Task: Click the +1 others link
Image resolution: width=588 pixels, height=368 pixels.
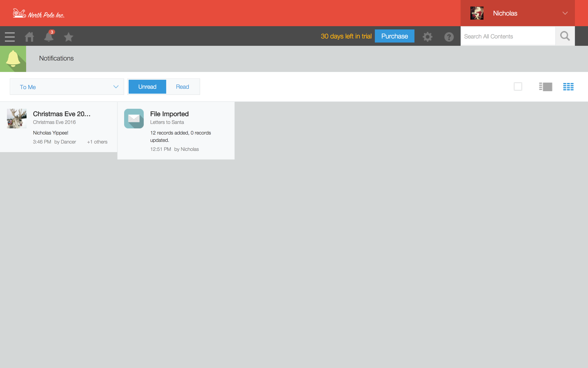Action: [97, 142]
